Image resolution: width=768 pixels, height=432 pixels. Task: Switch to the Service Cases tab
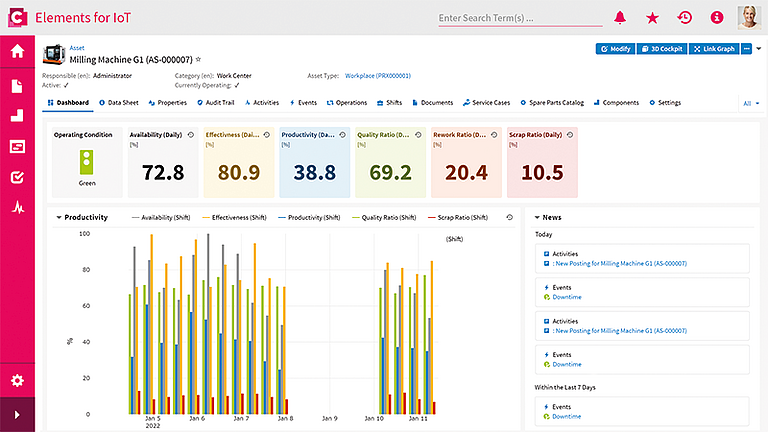(x=486, y=103)
